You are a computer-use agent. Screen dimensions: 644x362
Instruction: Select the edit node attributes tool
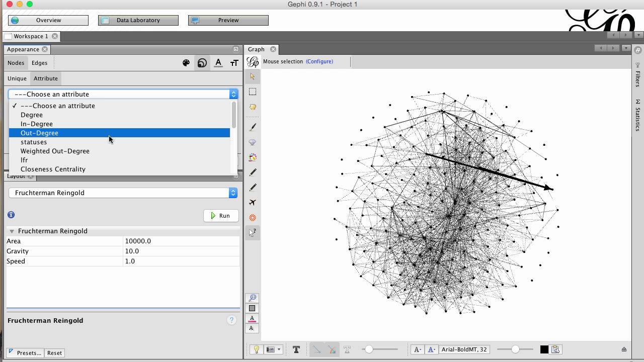pos(253,232)
